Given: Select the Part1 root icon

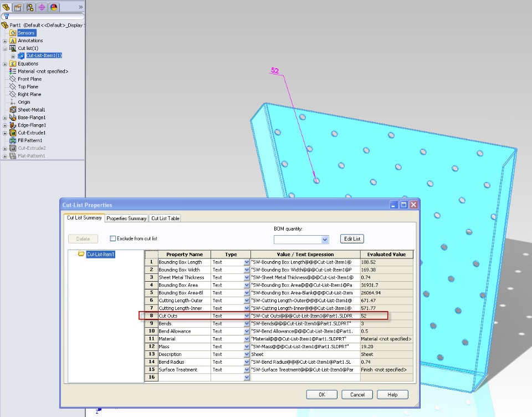Looking at the screenshot, I should pyautogui.click(x=5, y=25).
